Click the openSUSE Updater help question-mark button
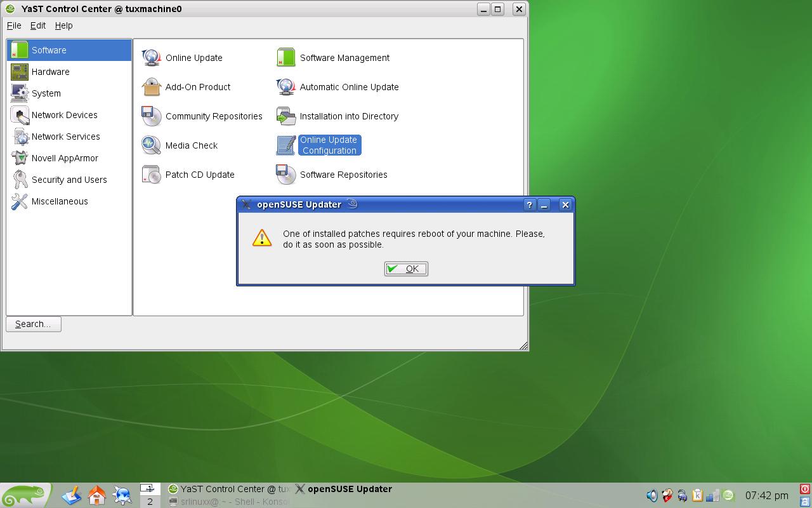 (530, 204)
